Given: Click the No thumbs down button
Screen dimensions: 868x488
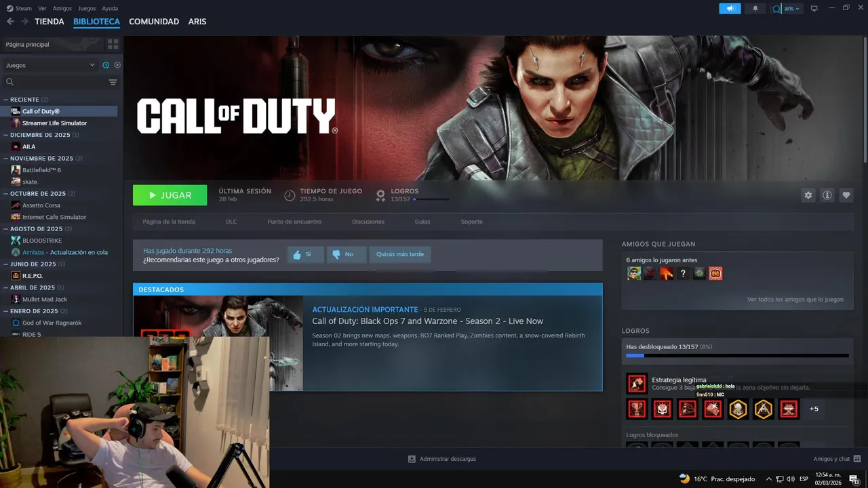Looking at the screenshot, I should tap(346, 255).
